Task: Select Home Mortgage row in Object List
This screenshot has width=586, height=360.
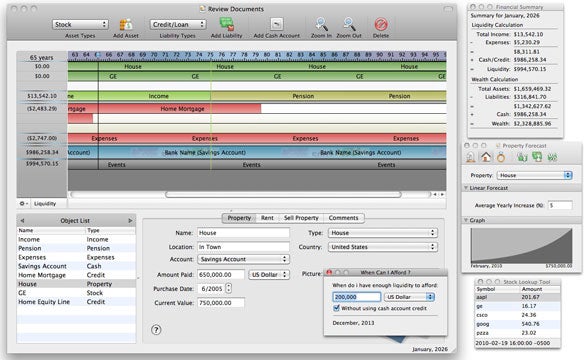Action: point(76,275)
